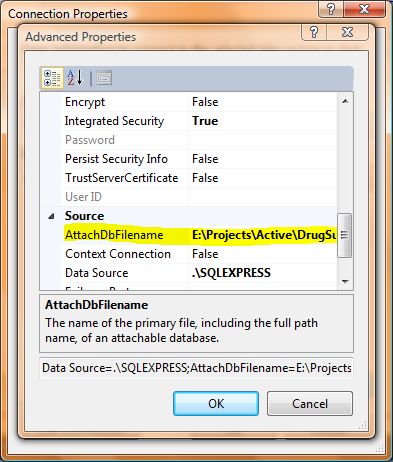Click Connection Properties help question mark
This screenshot has width=393, height=462.
pyautogui.click(x=331, y=9)
